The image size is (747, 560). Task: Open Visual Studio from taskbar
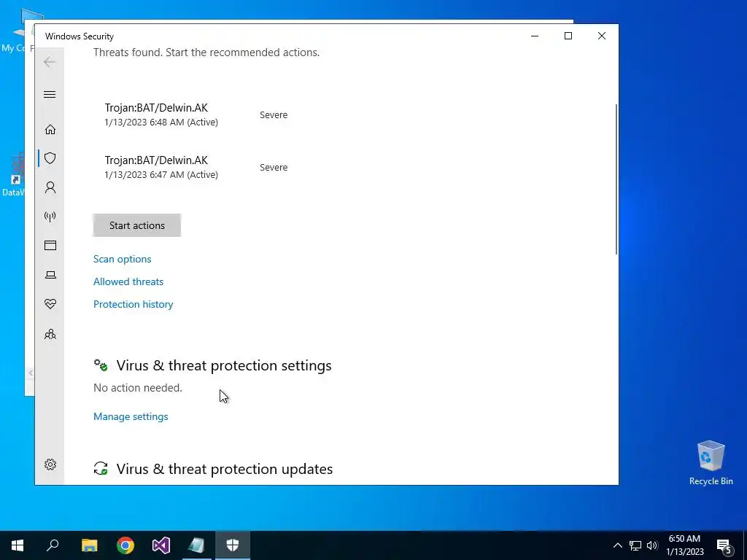tap(161, 545)
